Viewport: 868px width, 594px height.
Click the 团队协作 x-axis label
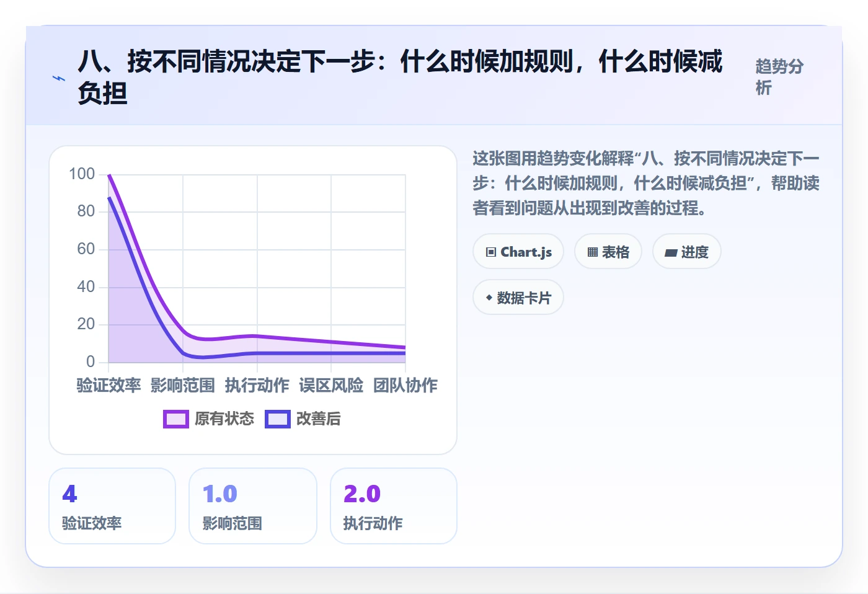[405, 386]
